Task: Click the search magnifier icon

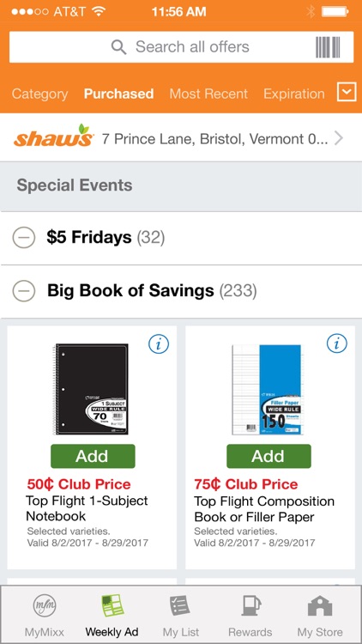Action: [118, 47]
